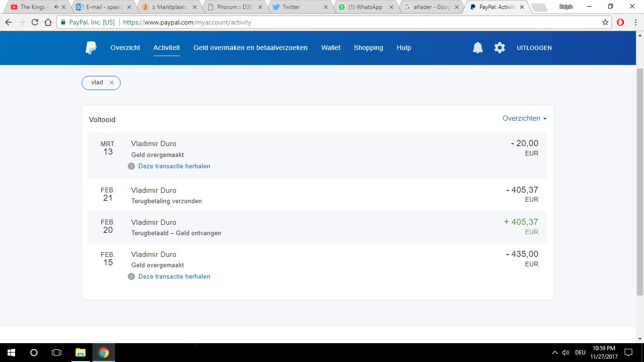Bookmark this page with the star
Screen dimensions: 644x362
click(605, 22)
